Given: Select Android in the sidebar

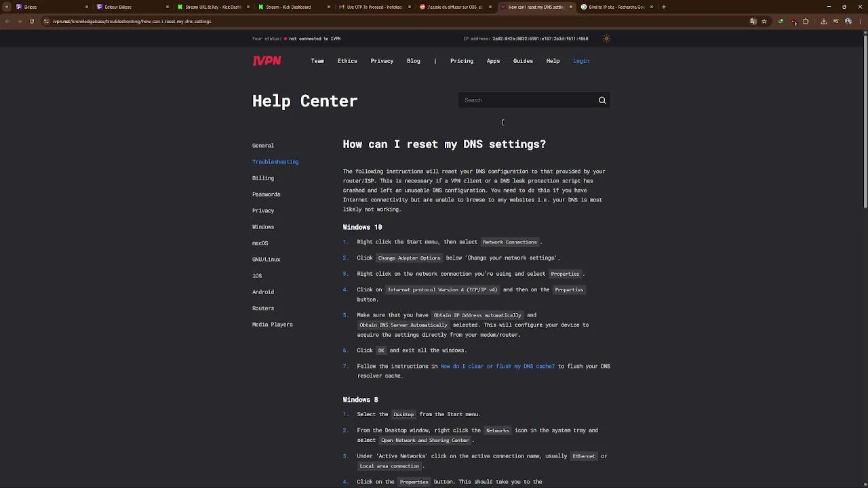Looking at the screenshot, I should point(263,292).
